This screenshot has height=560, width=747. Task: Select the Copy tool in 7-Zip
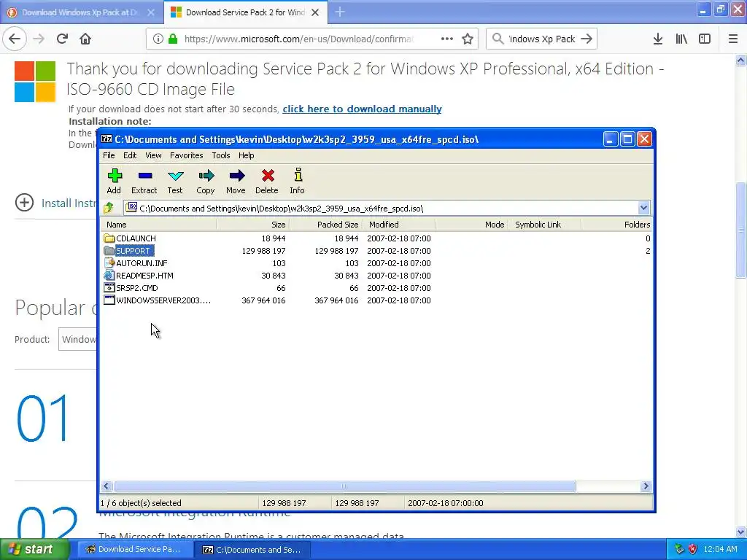pos(205,181)
